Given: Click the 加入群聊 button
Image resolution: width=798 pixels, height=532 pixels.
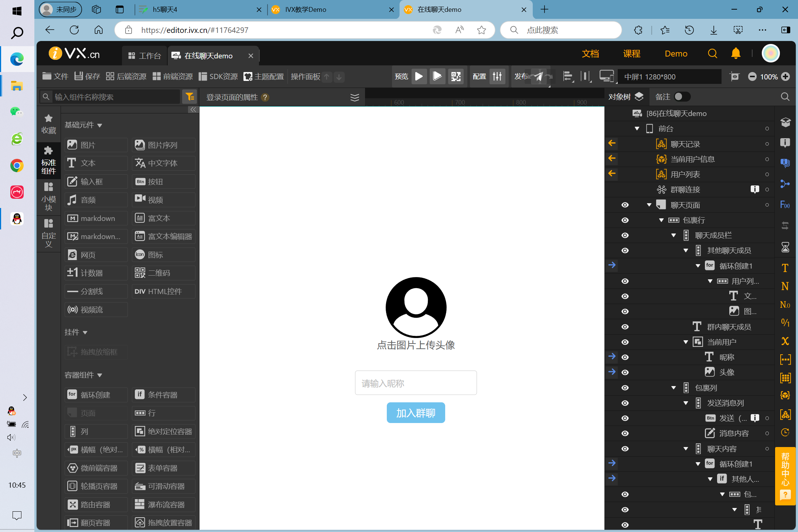Looking at the screenshot, I should [x=416, y=413].
